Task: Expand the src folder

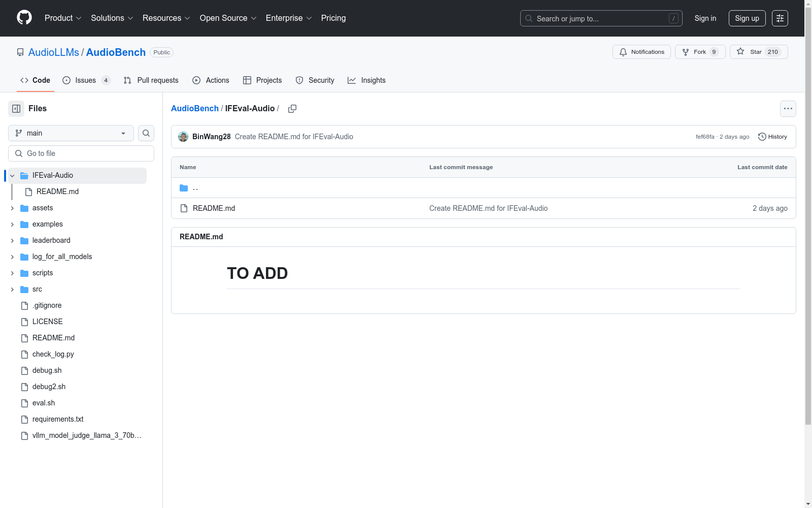Action: point(12,290)
